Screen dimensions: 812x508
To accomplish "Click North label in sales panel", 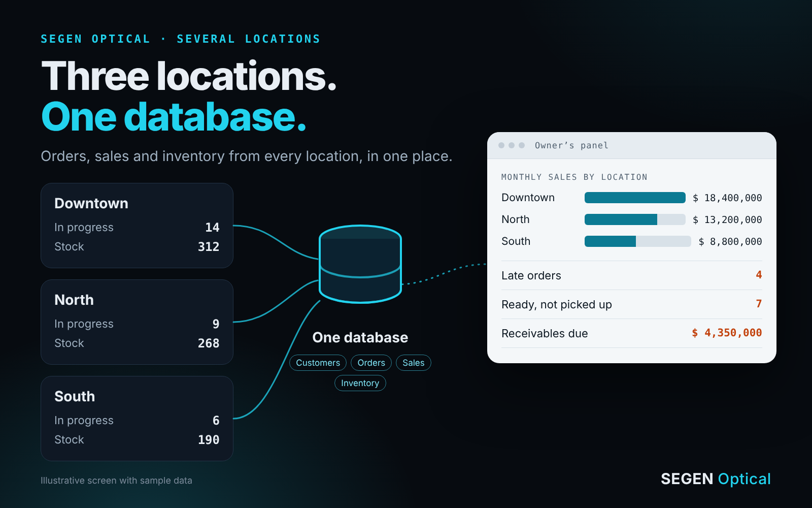I will pyautogui.click(x=516, y=219).
